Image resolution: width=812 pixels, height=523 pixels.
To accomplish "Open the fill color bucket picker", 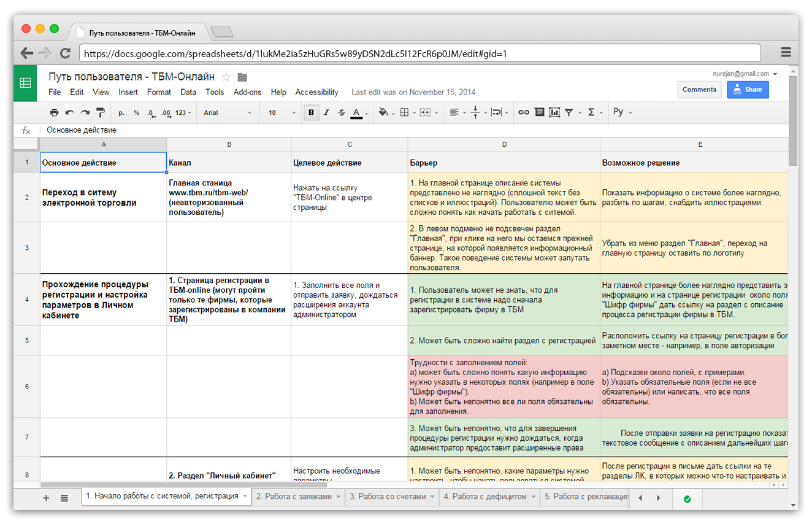I will (x=386, y=112).
